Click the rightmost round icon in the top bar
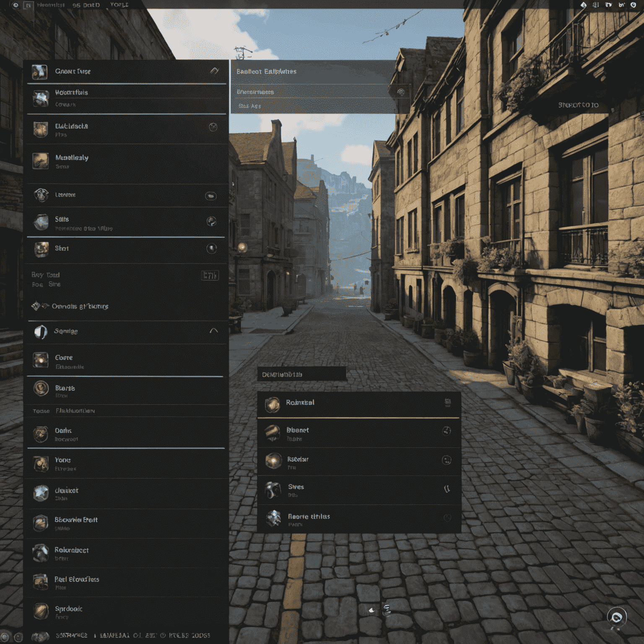644x644 pixels. pos(634,5)
